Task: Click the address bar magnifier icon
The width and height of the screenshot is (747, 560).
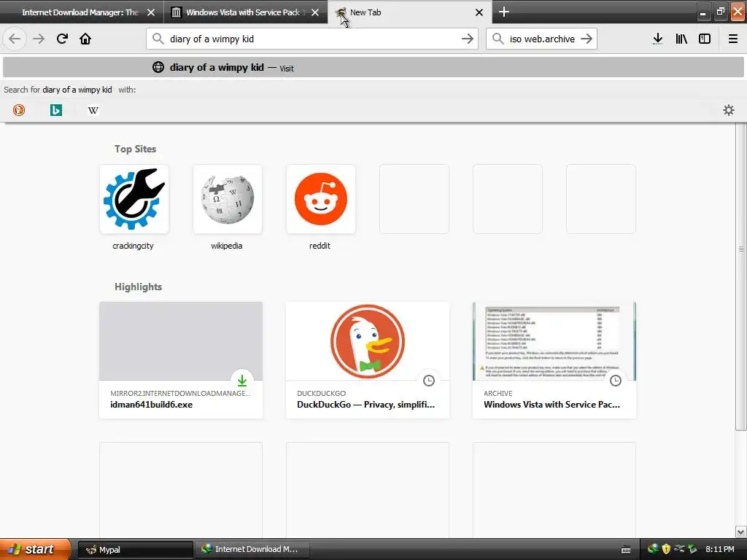Action: tap(158, 39)
